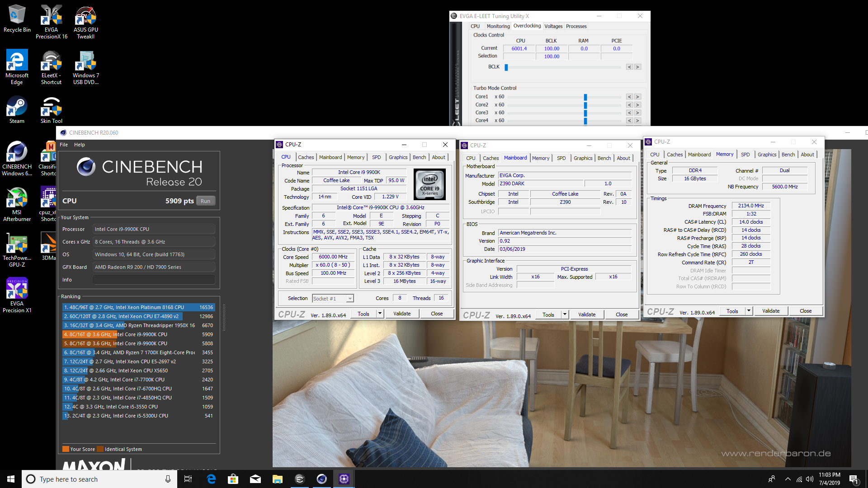This screenshot has width=868, height=488.
Task: Open ASUS GPU TweakII desktop icon
Action: pyautogui.click(x=85, y=22)
